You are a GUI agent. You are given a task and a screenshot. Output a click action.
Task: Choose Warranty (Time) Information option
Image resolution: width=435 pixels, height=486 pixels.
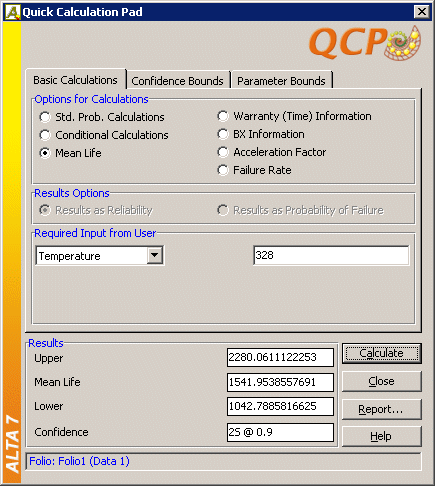point(223,116)
